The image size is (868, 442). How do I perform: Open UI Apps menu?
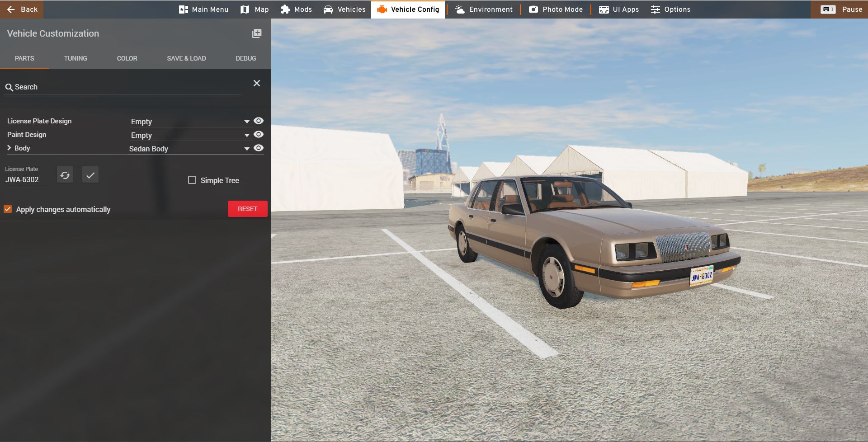point(619,9)
